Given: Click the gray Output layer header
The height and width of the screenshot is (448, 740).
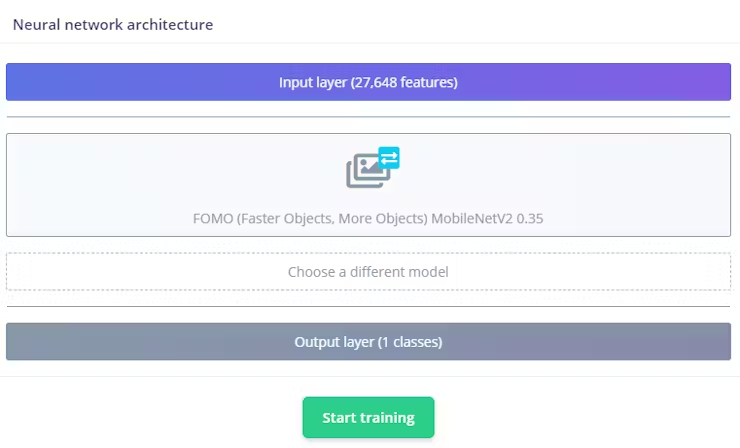Looking at the screenshot, I should (368, 342).
